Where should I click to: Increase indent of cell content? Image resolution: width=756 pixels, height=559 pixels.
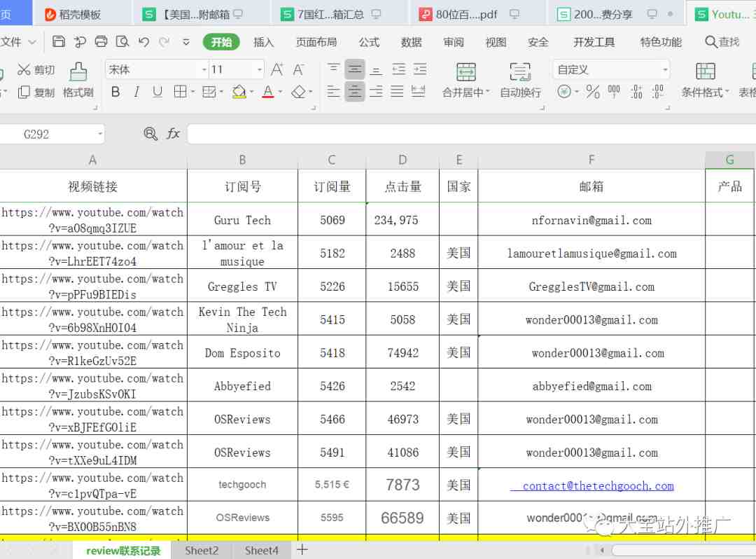pos(420,69)
